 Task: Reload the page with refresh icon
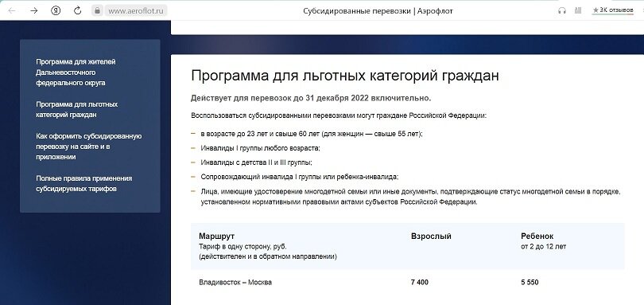coord(78,10)
